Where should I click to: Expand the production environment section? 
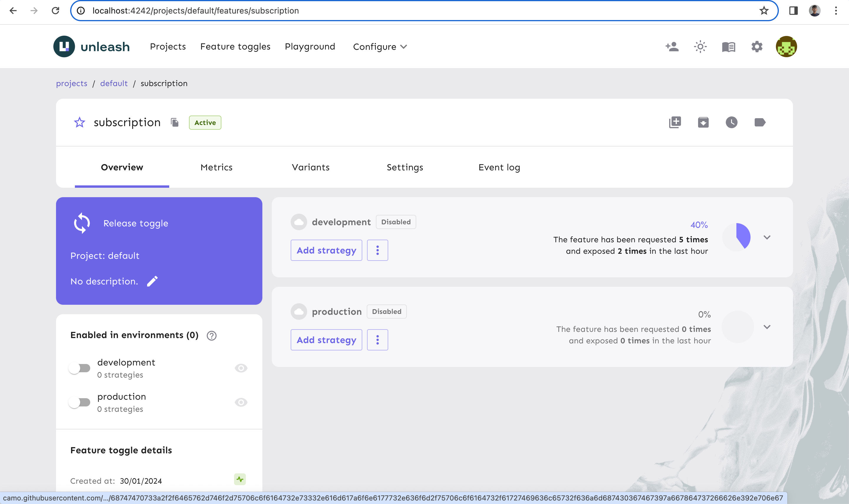767,327
